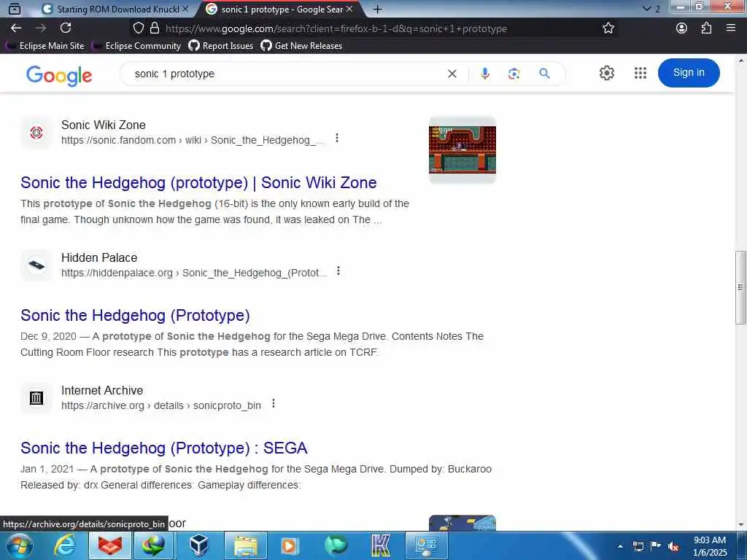Screen dimensions: 747x560
Task: Open the list all tabs dropdown
Action: [651, 9]
